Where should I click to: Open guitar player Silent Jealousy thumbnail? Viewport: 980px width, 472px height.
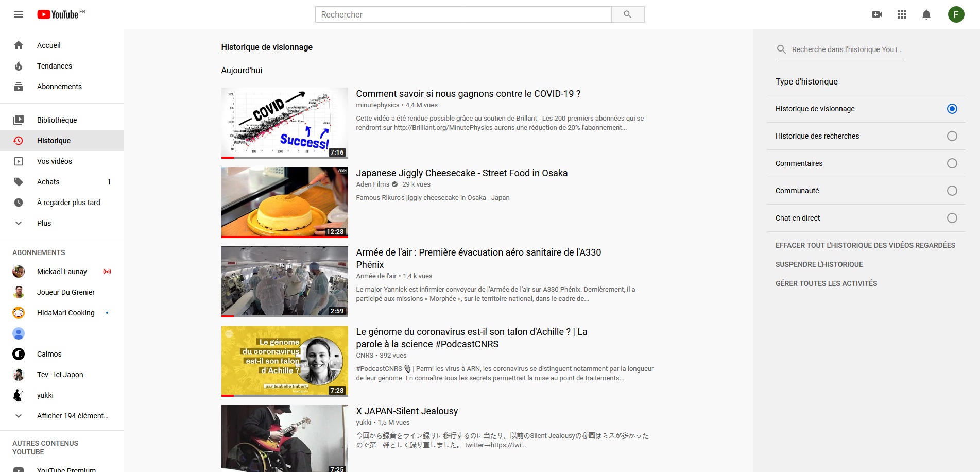click(x=285, y=439)
